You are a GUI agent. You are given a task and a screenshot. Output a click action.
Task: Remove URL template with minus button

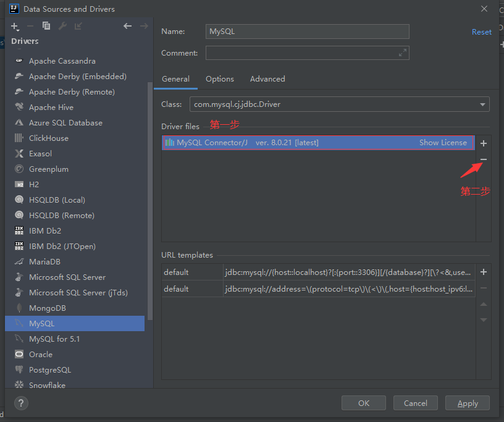coord(484,288)
